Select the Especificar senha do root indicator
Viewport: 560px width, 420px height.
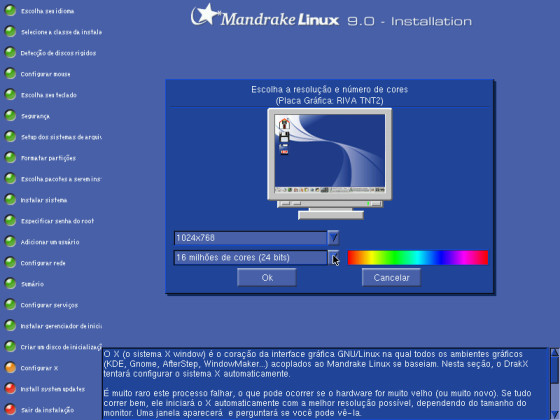tap(10, 221)
